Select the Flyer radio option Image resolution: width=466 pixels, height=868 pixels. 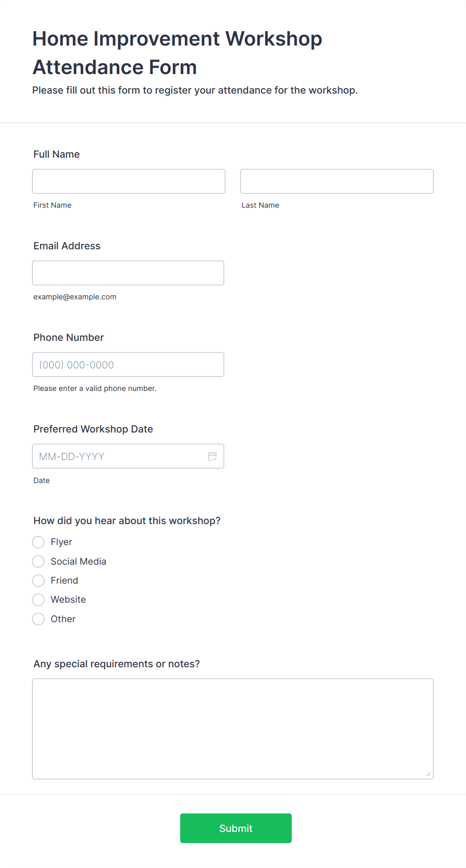[39, 542]
